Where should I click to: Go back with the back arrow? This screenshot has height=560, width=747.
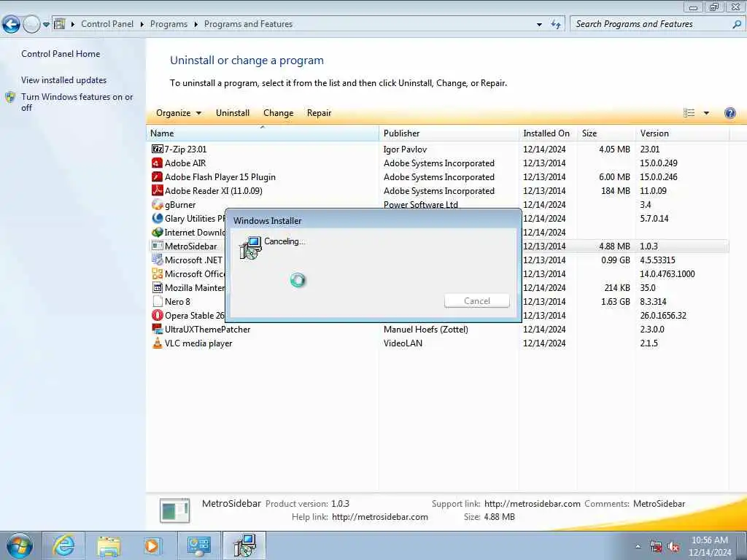[x=10, y=24]
